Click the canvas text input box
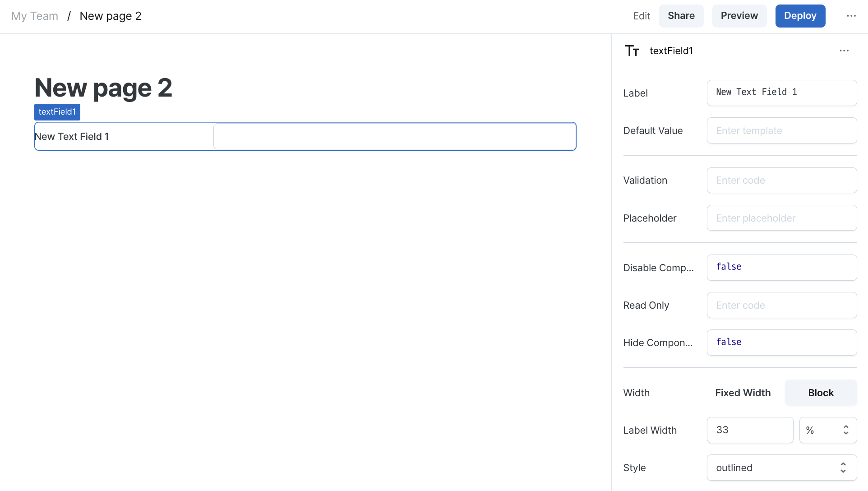The width and height of the screenshot is (868, 491). tap(394, 136)
